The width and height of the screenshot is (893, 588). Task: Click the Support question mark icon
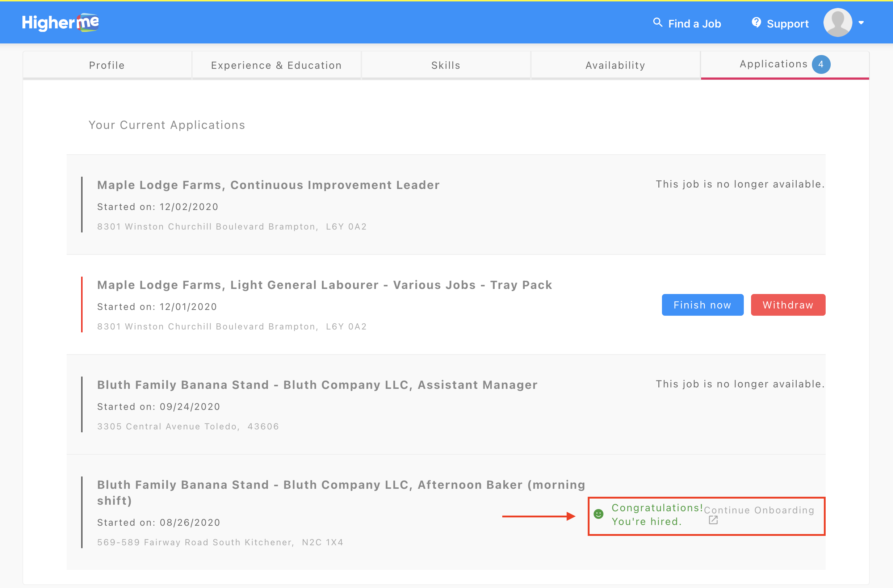(756, 22)
